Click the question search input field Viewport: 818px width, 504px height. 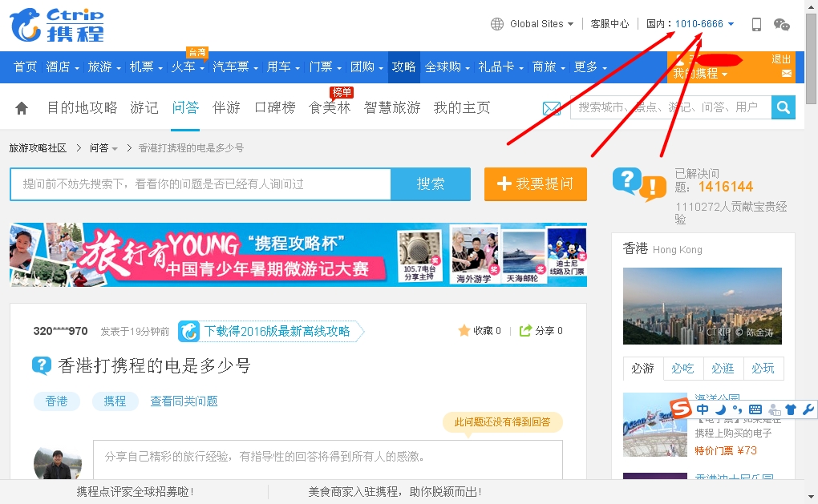(200, 184)
